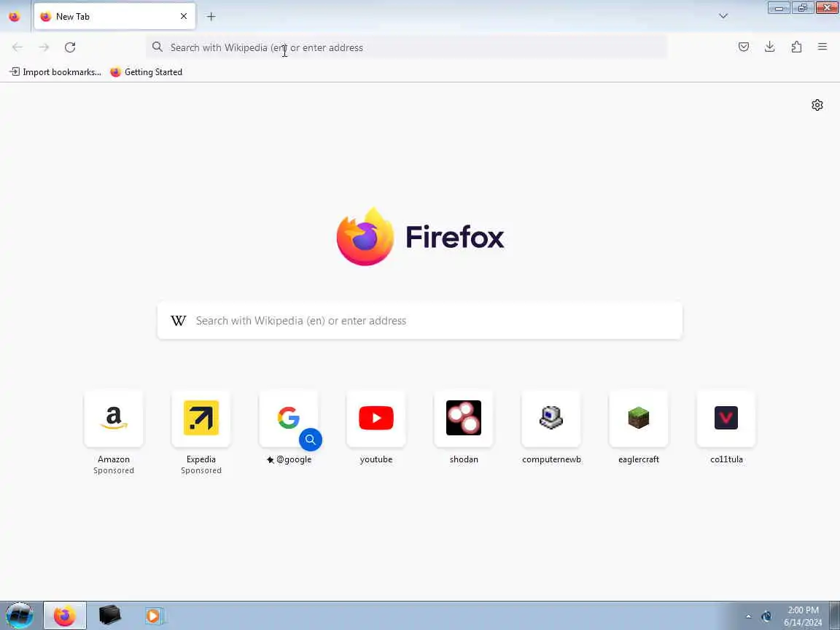Open the Windows Start menu
840x630 pixels.
20,615
